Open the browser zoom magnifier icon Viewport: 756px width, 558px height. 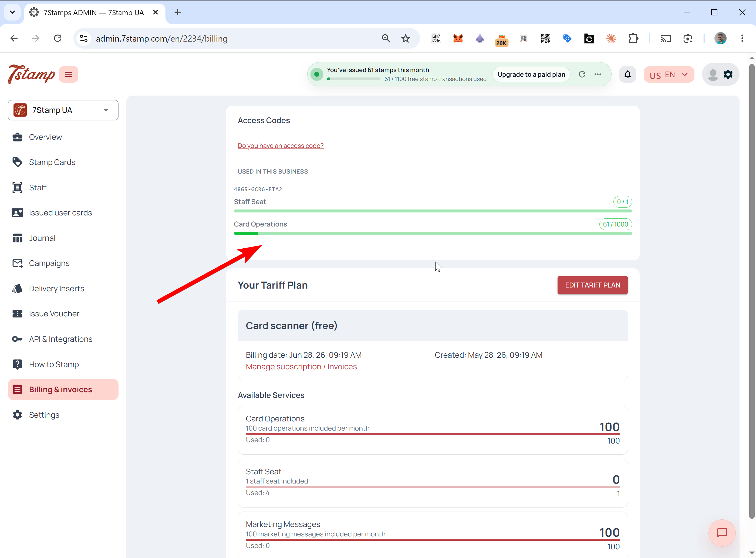386,39
